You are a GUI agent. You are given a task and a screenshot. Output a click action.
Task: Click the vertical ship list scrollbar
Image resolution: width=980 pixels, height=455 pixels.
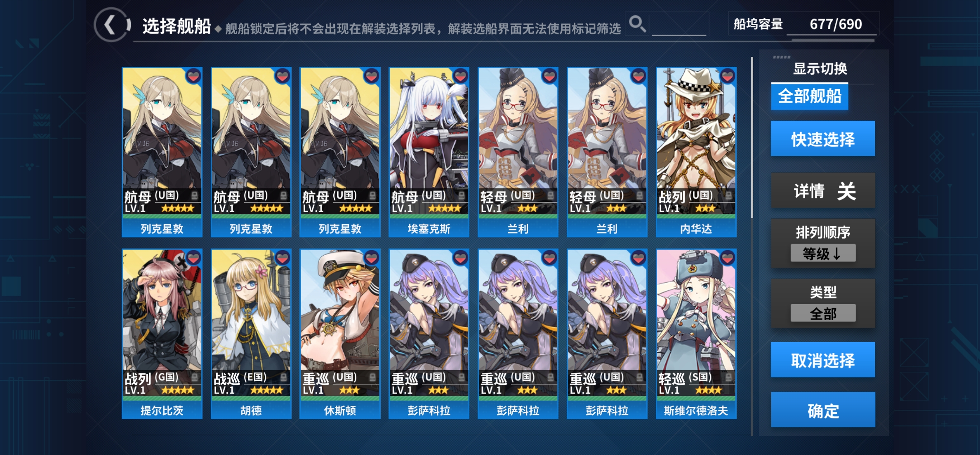tap(752, 138)
